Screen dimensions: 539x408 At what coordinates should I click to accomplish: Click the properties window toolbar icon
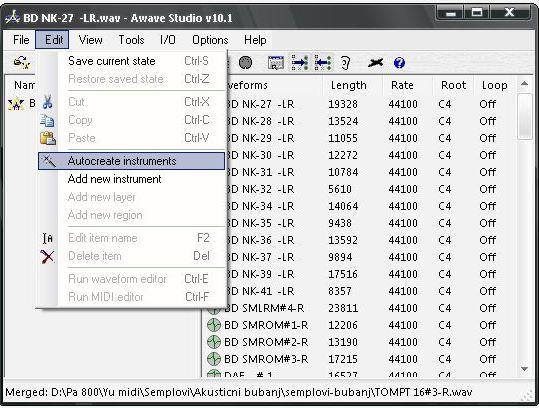click(x=276, y=63)
